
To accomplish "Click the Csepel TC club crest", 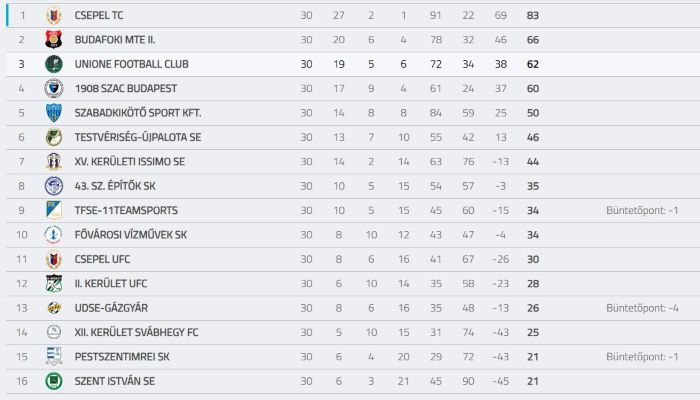I will tap(54, 16).
